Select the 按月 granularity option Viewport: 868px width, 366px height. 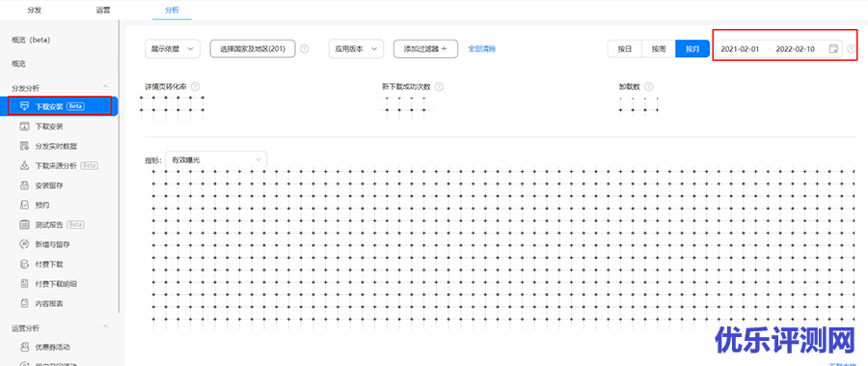692,49
